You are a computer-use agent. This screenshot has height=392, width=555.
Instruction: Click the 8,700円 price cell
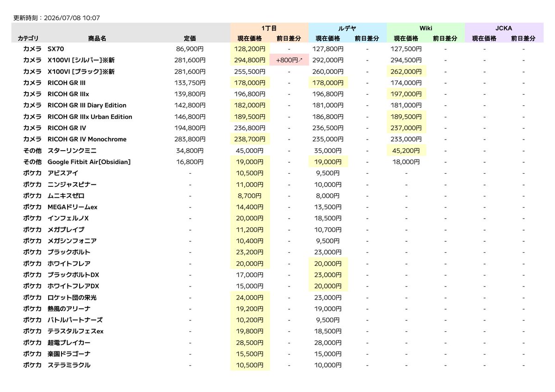tap(250, 196)
